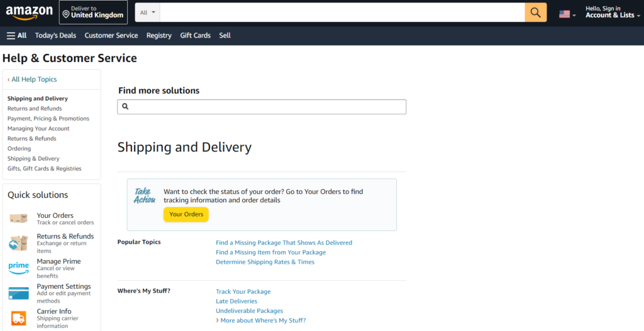This screenshot has height=331, width=644.
Task: Open Carrier Info quick solution title
Action: (54, 312)
